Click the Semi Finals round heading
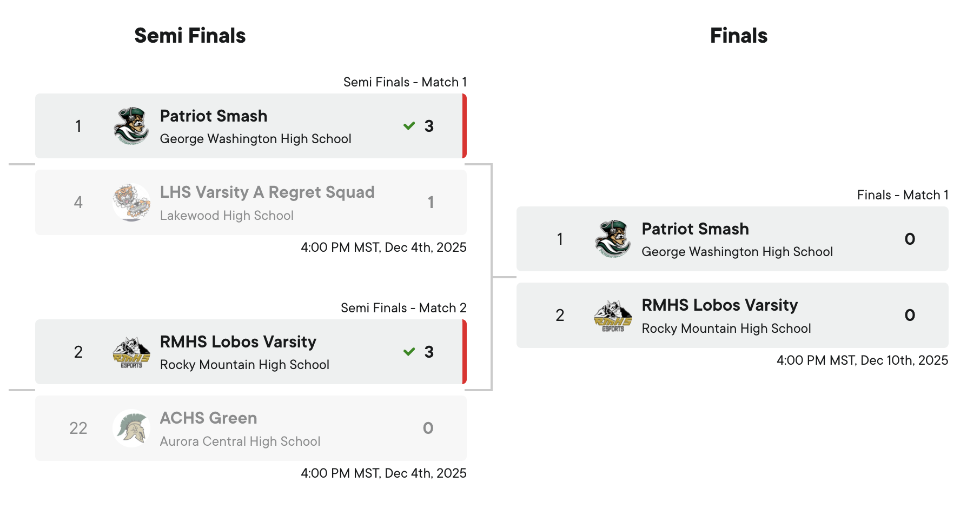Viewport: 980px width, 509px height. pyautogui.click(x=190, y=36)
